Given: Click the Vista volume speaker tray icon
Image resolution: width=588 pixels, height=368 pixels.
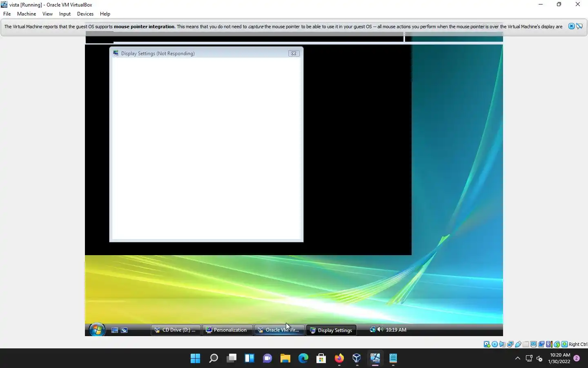Looking at the screenshot, I should (380, 330).
